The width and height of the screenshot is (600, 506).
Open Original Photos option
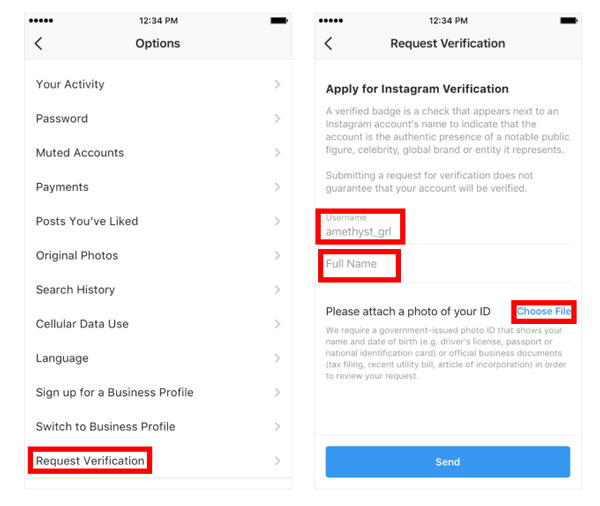point(158,255)
